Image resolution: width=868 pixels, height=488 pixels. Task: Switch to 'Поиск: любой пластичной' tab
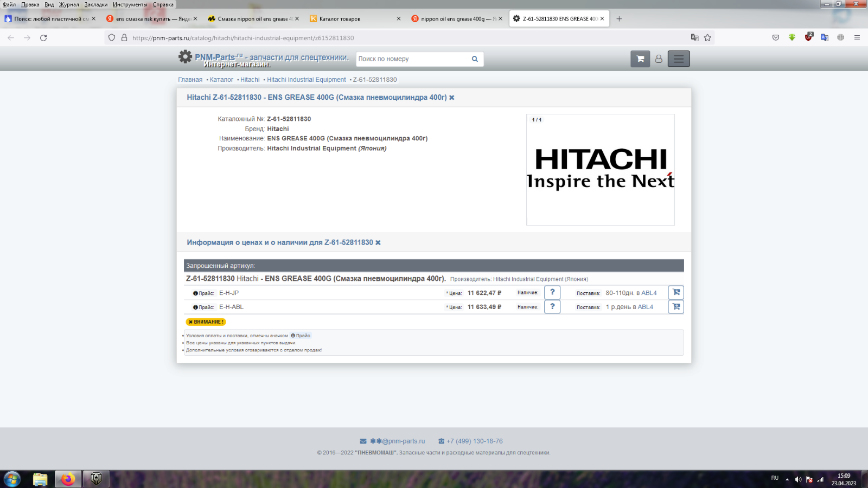click(50, 19)
